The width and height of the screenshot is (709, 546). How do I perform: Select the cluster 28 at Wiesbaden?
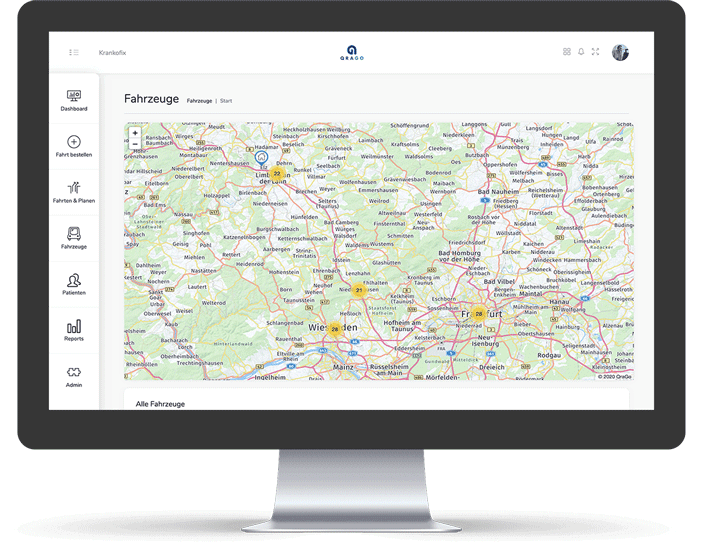[x=335, y=329]
